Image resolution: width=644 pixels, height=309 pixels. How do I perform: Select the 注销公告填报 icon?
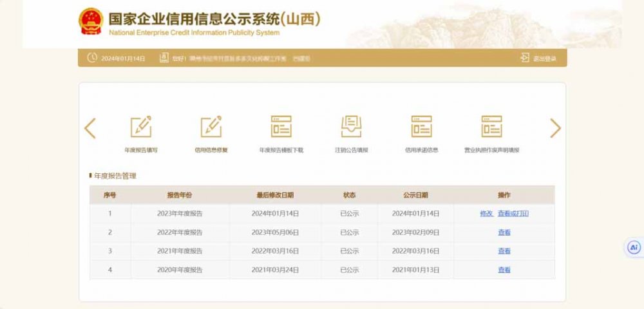(x=352, y=127)
